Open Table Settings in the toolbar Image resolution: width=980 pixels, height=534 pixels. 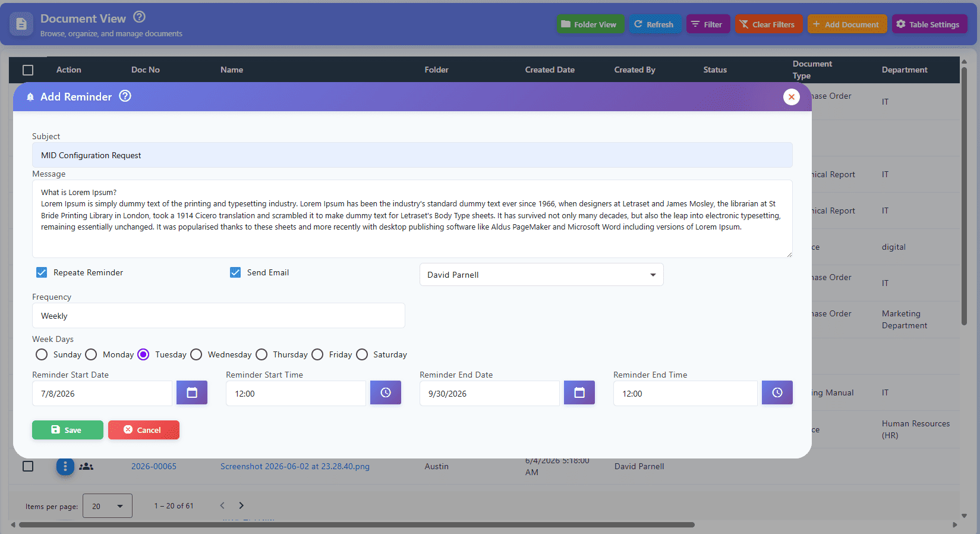(929, 24)
